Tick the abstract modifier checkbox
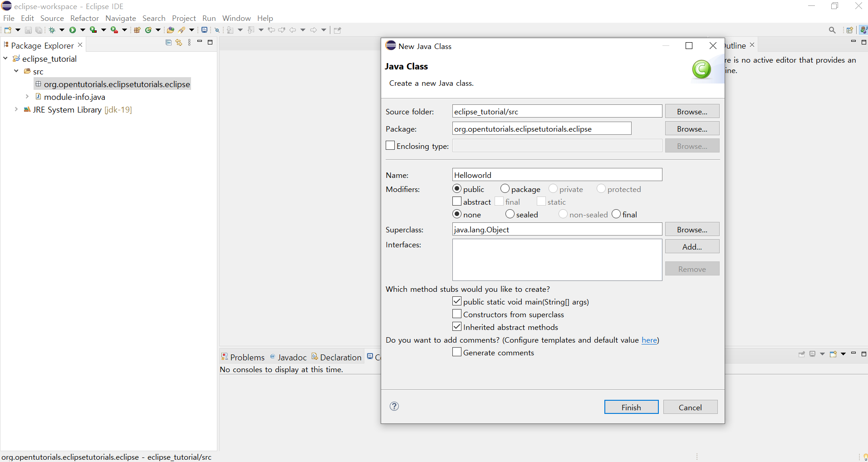The width and height of the screenshot is (868, 462). 457,201
